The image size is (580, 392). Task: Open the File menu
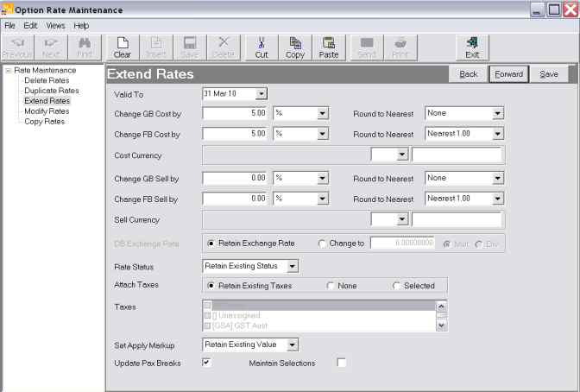pyautogui.click(x=9, y=26)
